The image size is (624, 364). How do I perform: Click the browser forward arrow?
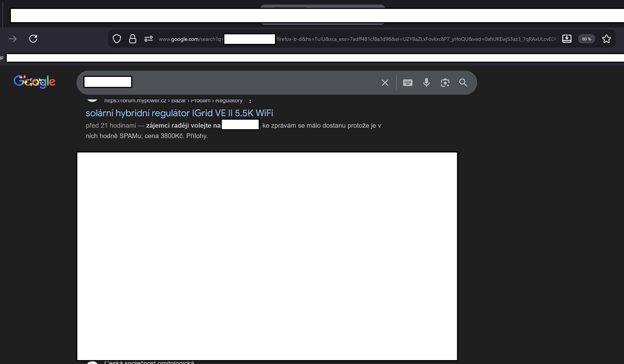click(x=13, y=39)
